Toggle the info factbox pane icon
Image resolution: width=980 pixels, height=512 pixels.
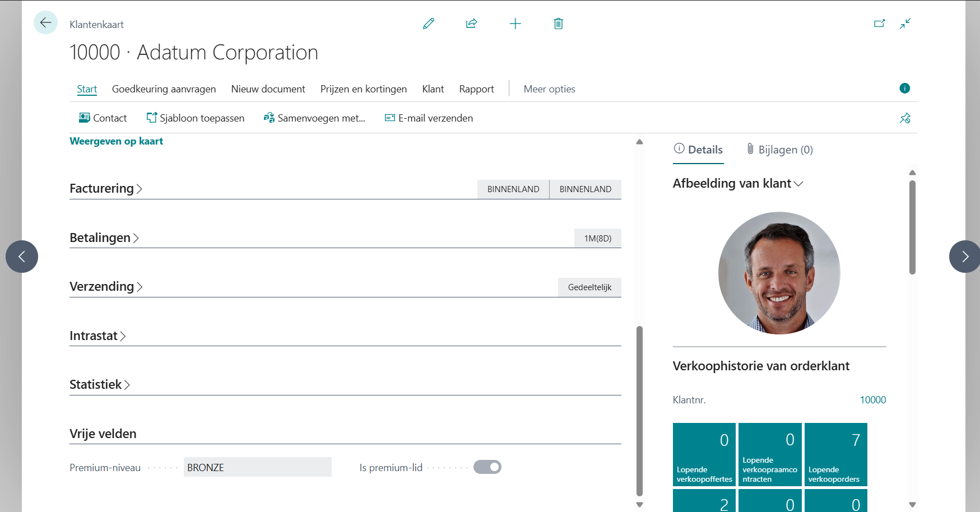click(904, 89)
